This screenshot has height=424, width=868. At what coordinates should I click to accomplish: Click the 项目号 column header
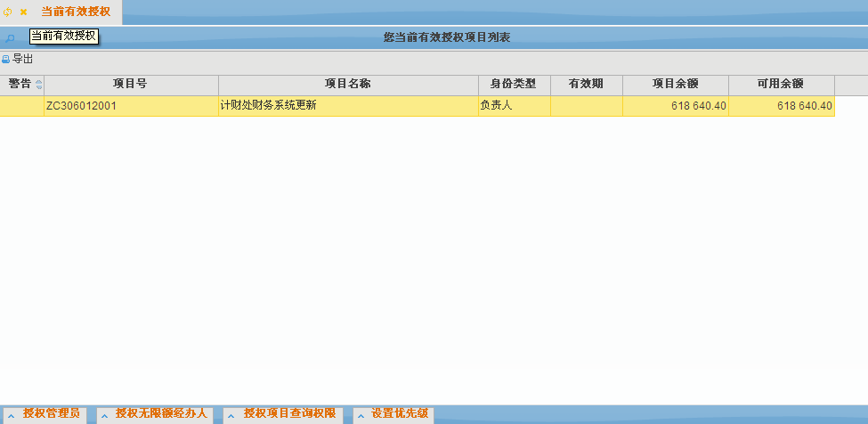click(x=130, y=84)
